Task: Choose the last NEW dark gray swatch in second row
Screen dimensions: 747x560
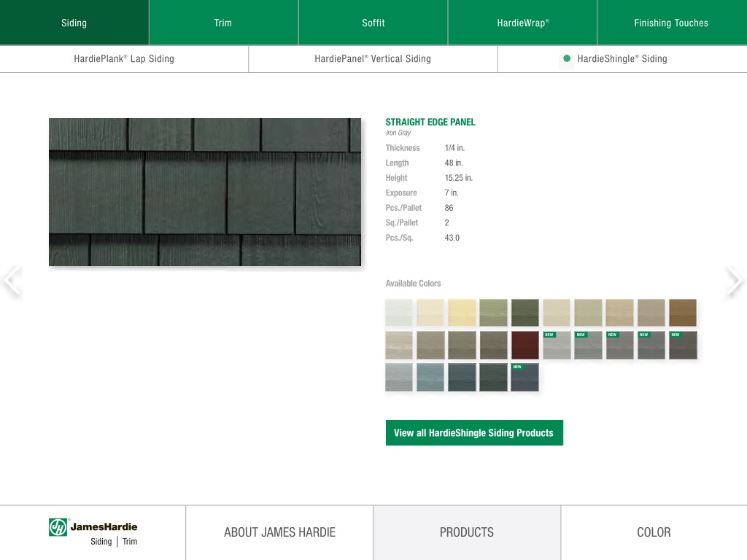Action: (x=683, y=345)
